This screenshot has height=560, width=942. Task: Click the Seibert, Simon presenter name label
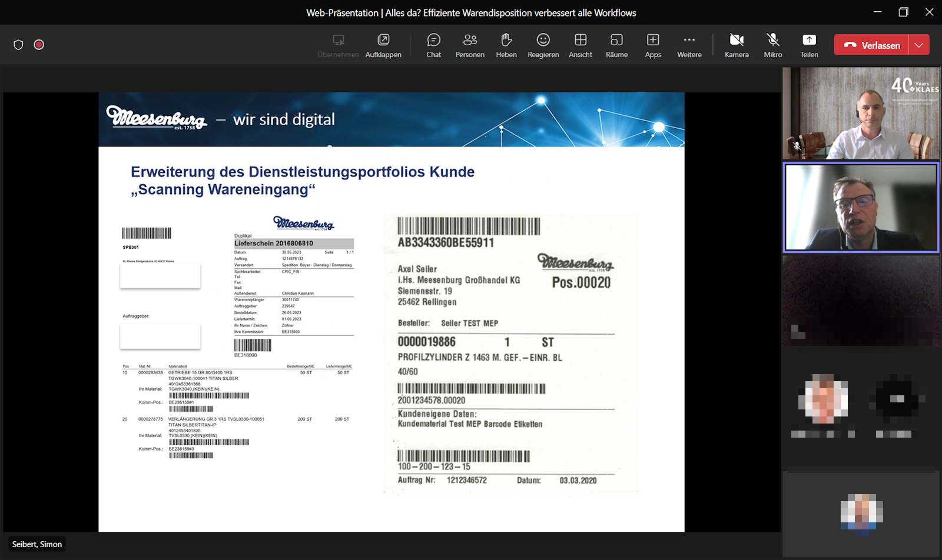[37, 544]
